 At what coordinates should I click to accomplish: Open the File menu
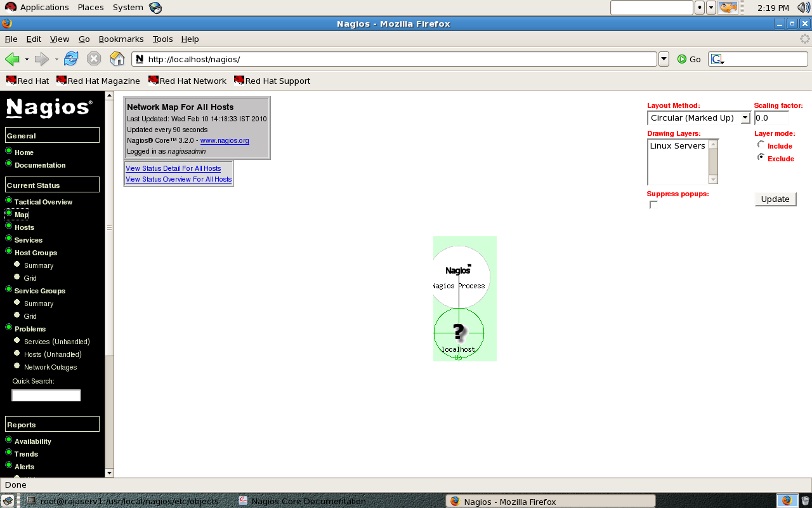point(11,39)
